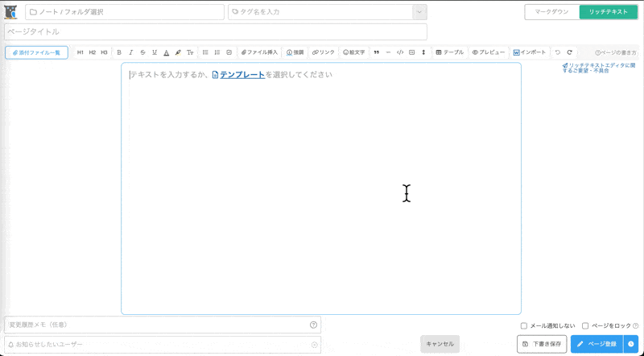Click インポート import button
Viewport: 644px width, 356px height.
point(530,52)
